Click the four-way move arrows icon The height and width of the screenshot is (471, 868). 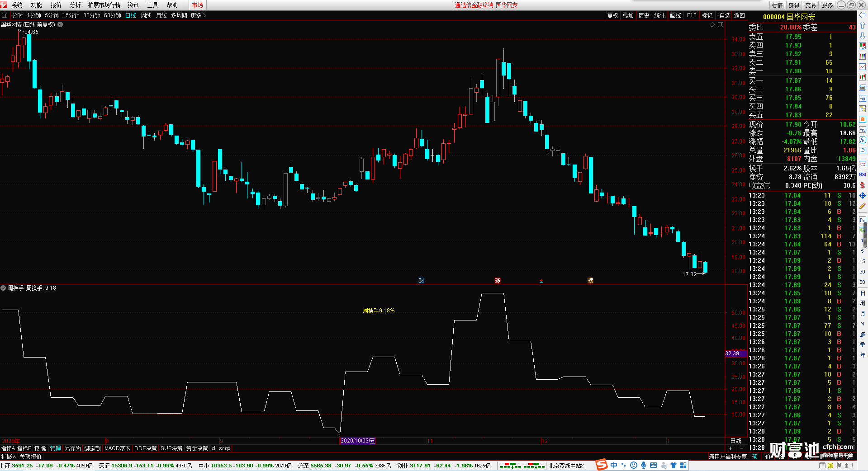(x=862, y=195)
